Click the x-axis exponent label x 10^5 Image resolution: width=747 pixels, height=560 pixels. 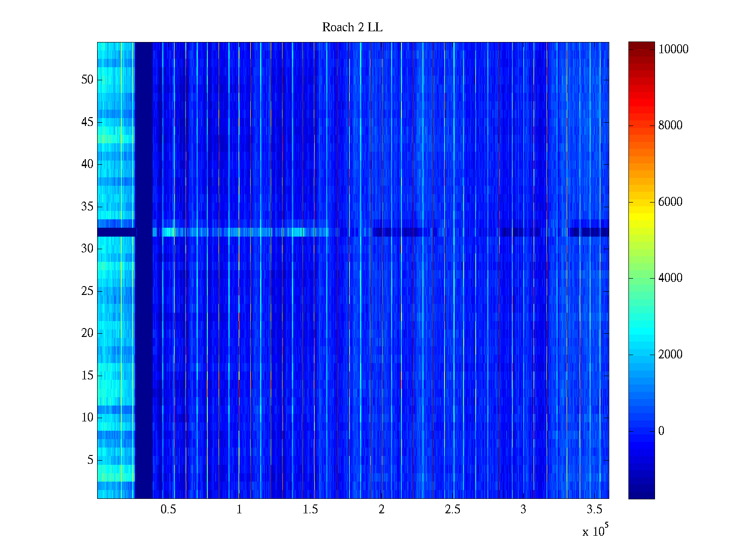(x=595, y=531)
